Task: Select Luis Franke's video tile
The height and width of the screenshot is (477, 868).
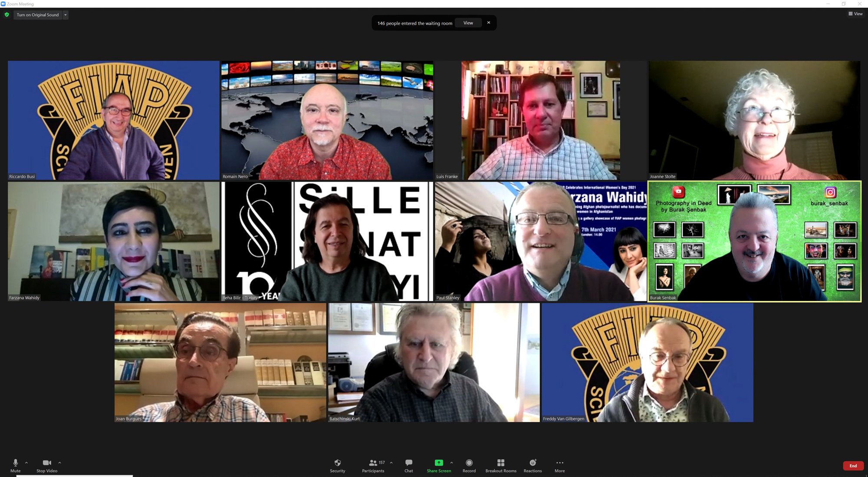Action: [541, 120]
